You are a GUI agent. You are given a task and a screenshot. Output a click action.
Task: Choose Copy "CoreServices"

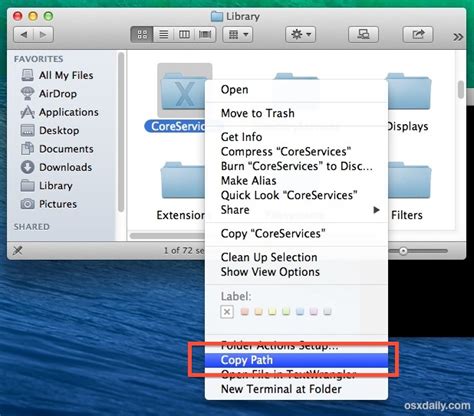point(296,234)
